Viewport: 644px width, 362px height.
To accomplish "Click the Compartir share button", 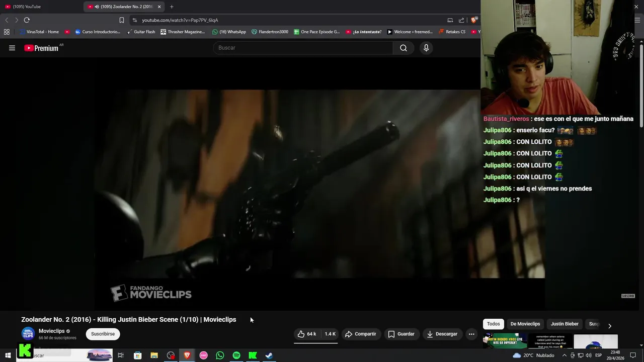I will [360, 334].
